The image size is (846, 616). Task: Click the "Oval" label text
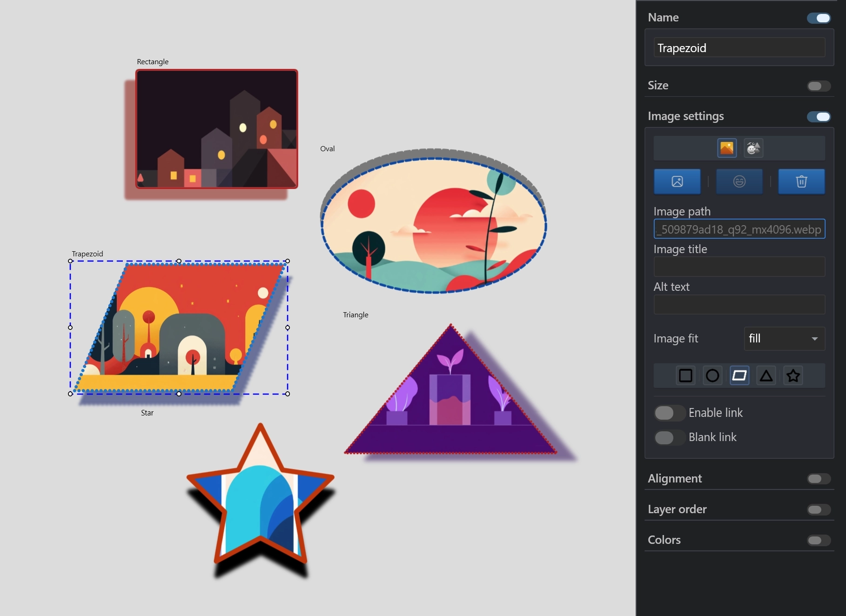[328, 148]
